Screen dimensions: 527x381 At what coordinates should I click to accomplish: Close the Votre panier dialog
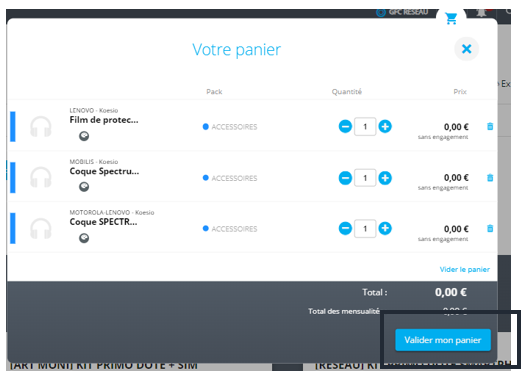(x=466, y=49)
